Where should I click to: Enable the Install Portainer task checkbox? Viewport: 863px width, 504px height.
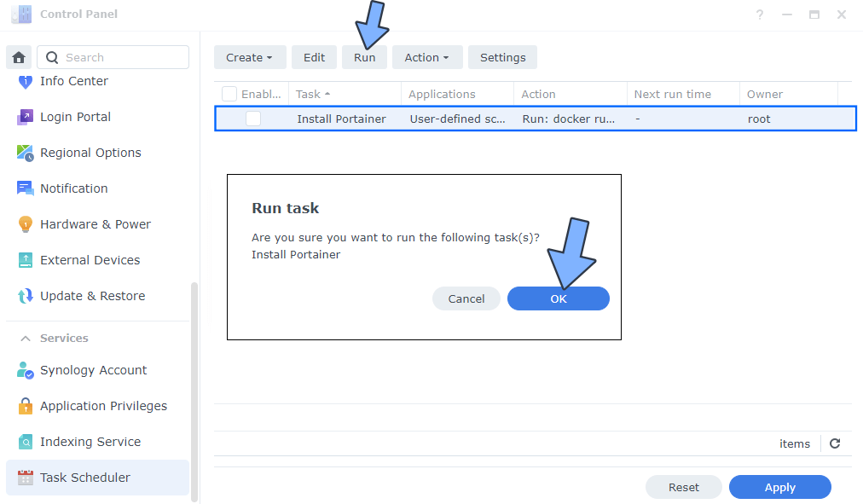[x=253, y=119]
